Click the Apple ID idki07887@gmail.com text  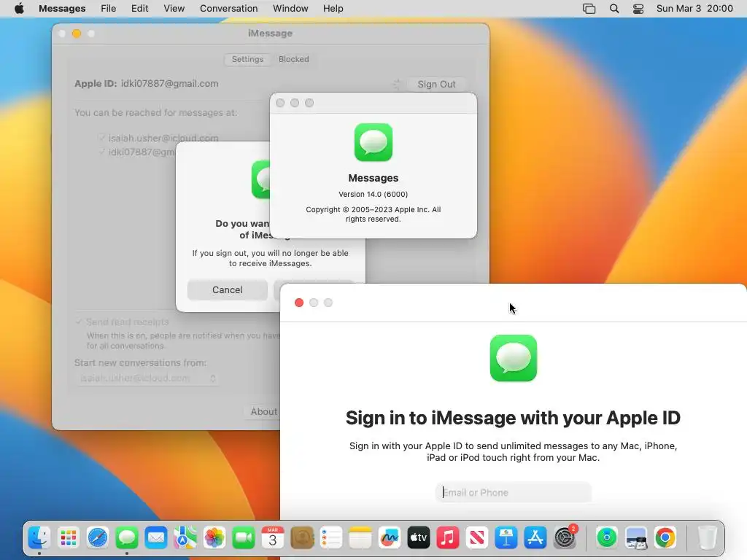tap(169, 83)
